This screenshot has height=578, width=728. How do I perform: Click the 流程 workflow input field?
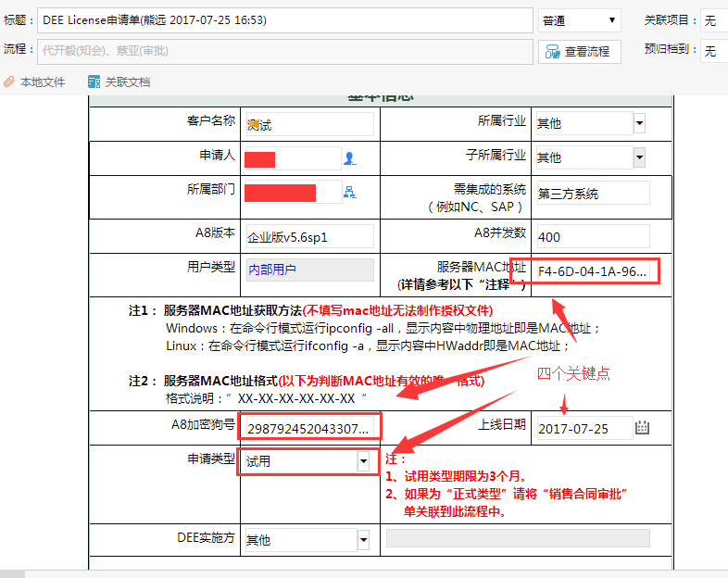284,51
